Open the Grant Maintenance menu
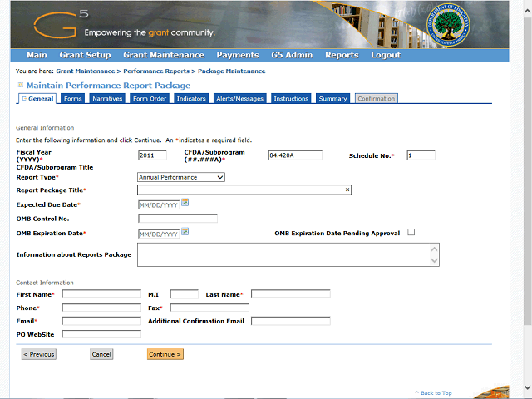Screen dimensions: 532x399 click(x=164, y=55)
